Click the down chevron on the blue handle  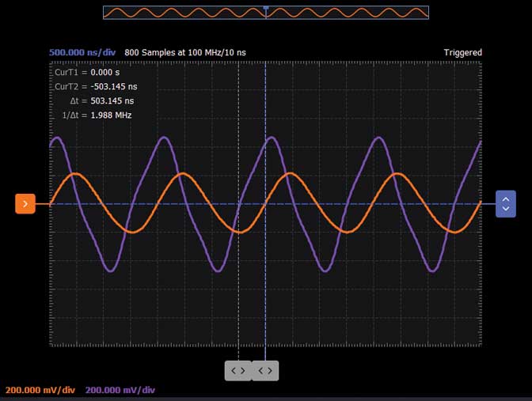point(505,210)
